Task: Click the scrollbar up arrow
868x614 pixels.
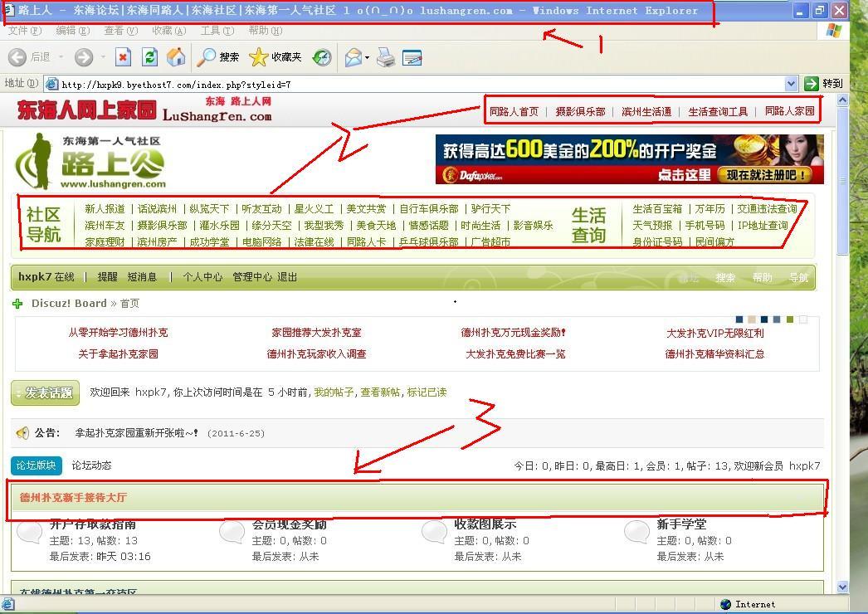Action: [x=842, y=100]
